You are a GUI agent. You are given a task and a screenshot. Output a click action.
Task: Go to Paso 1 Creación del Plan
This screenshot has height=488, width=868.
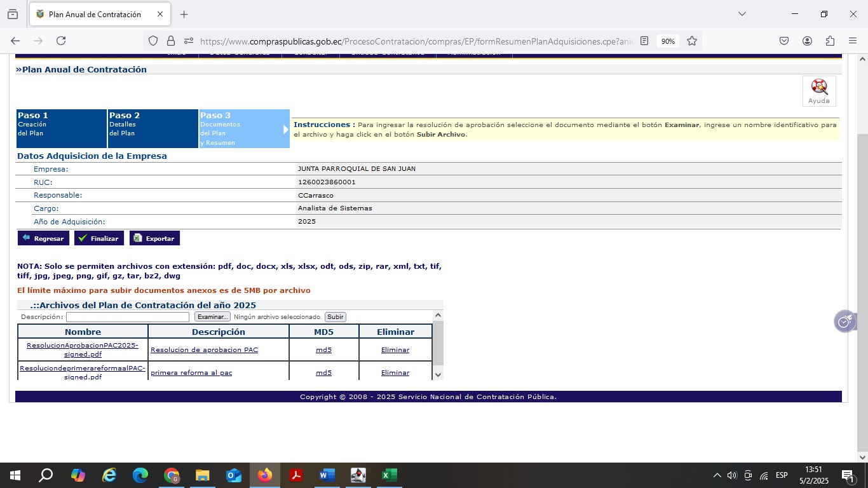[x=61, y=128]
